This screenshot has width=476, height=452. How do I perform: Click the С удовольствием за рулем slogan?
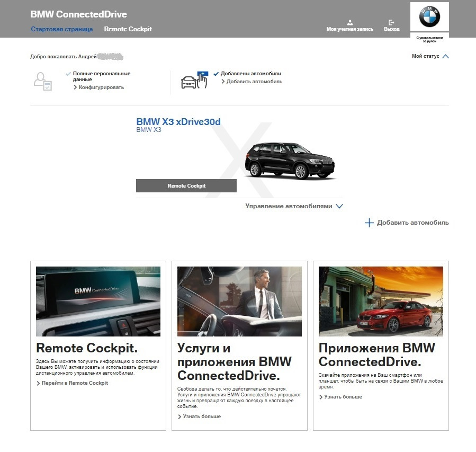point(429,40)
